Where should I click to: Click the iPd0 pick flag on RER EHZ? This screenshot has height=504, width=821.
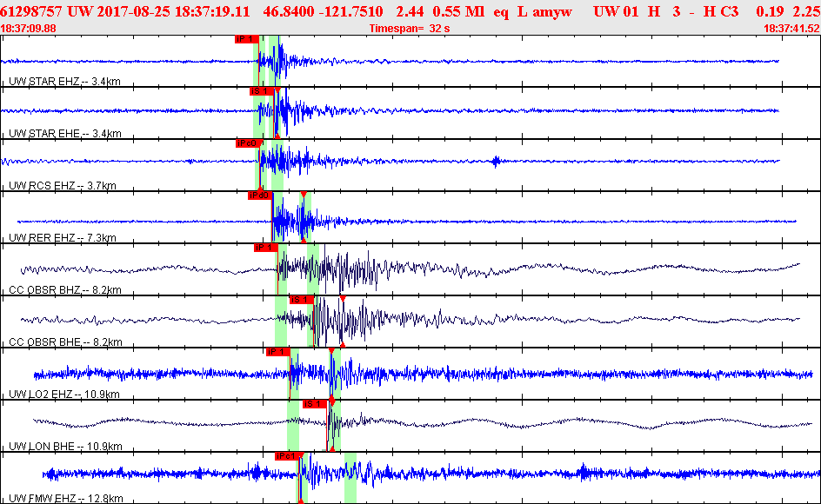(x=260, y=196)
